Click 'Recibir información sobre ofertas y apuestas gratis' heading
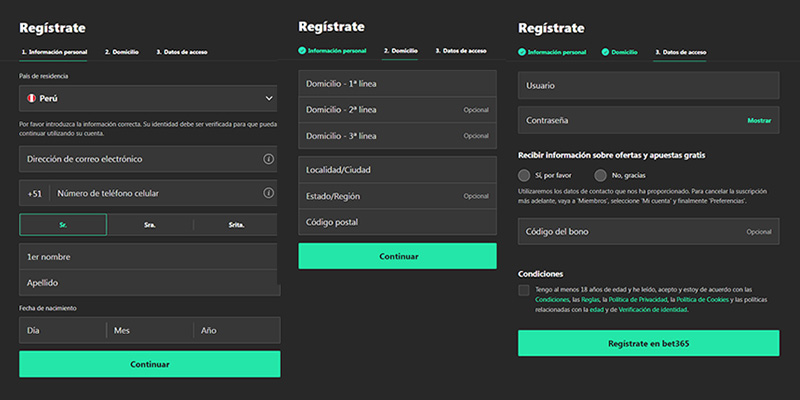The width and height of the screenshot is (800, 400). [612, 155]
